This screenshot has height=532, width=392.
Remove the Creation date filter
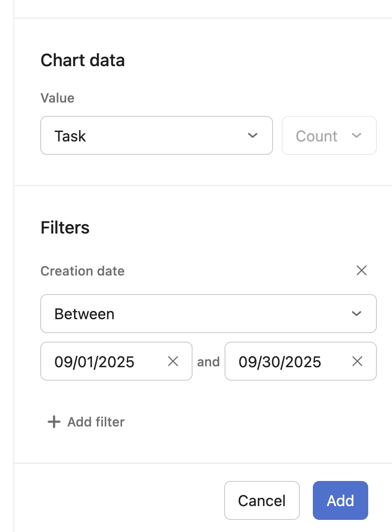pyautogui.click(x=361, y=271)
